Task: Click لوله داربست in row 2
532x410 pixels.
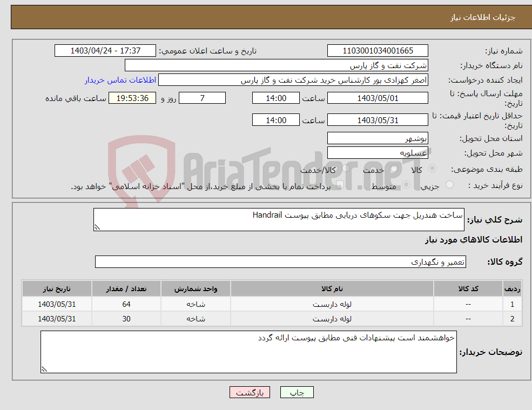Action: (x=332, y=319)
